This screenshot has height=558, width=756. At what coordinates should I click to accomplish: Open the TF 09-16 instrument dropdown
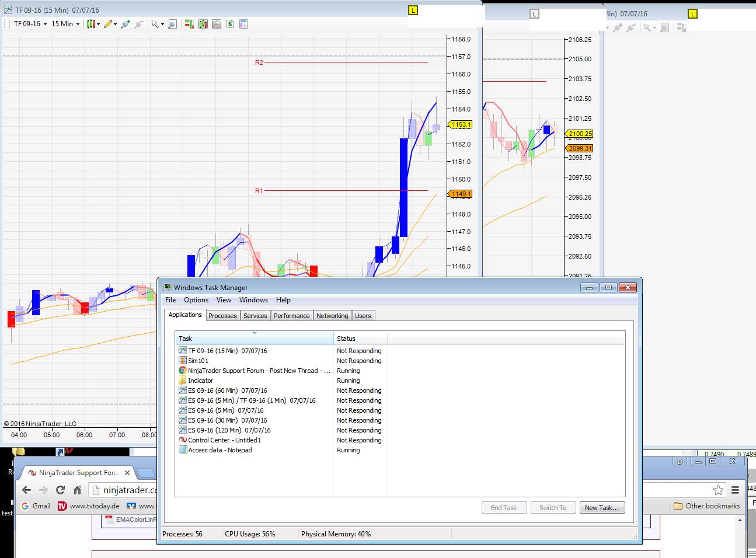pos(30,24)
